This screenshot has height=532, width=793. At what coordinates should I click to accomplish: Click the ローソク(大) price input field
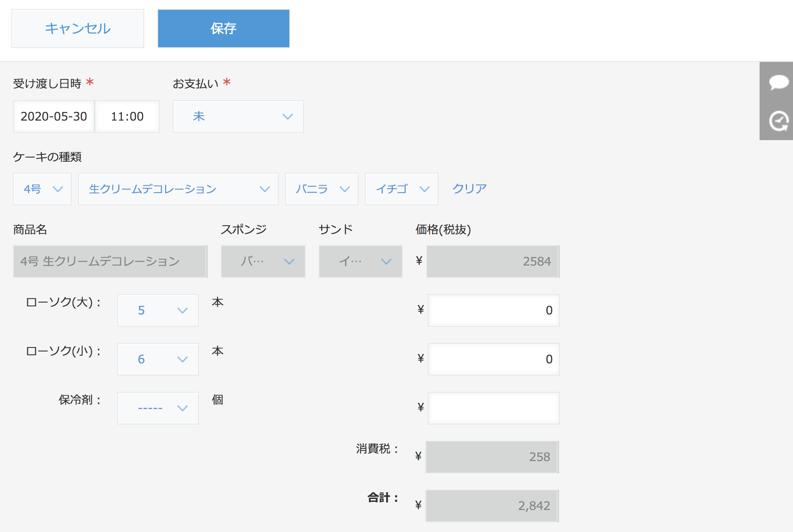[493, 310]
